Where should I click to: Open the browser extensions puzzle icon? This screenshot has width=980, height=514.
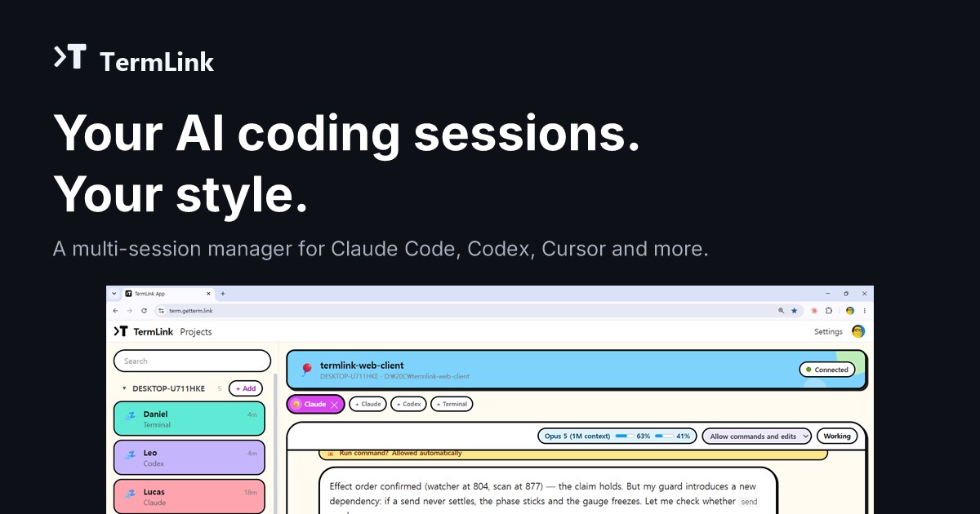point(829,311)
